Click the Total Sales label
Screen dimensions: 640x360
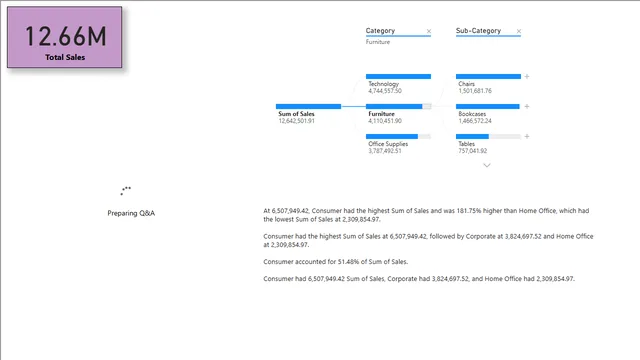65,58
